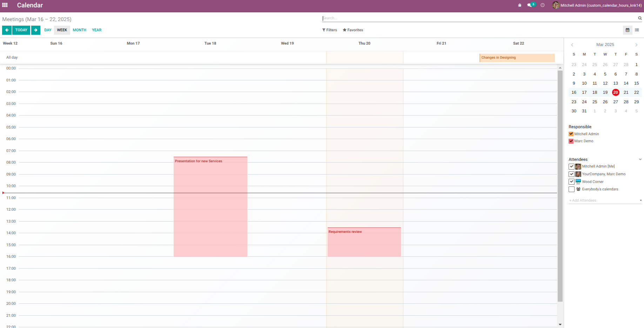Uncheck Marc Demo responsible filter
Screen dimensions: 644x328
point(571,141)
